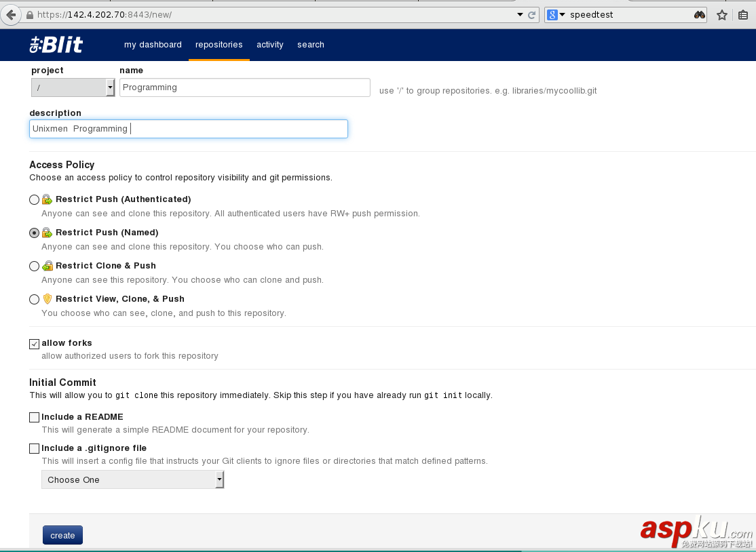Viewport: 756px width, 552px height.
Task: Open search engine selector Google icon
Action: coord(556,15)
